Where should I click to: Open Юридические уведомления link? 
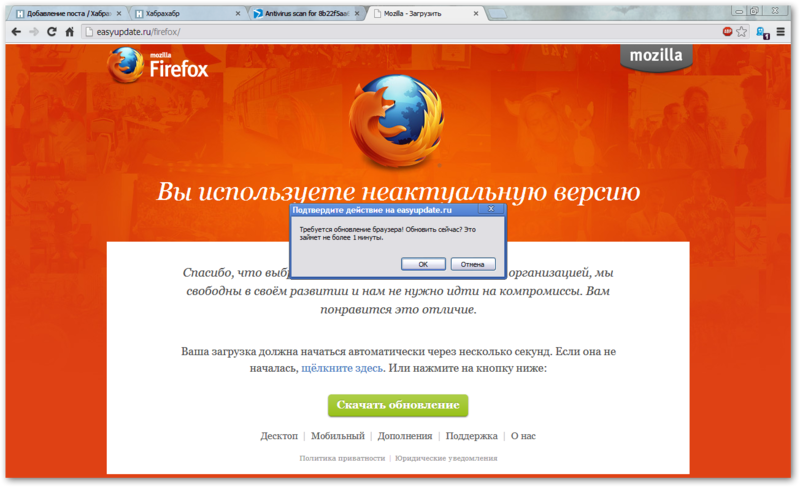446,458
